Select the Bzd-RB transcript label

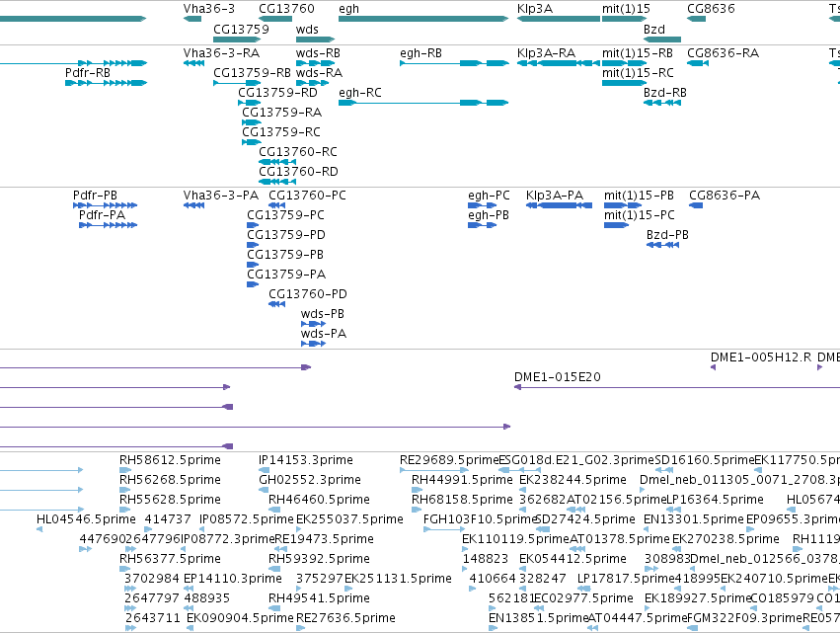point(665,93)
